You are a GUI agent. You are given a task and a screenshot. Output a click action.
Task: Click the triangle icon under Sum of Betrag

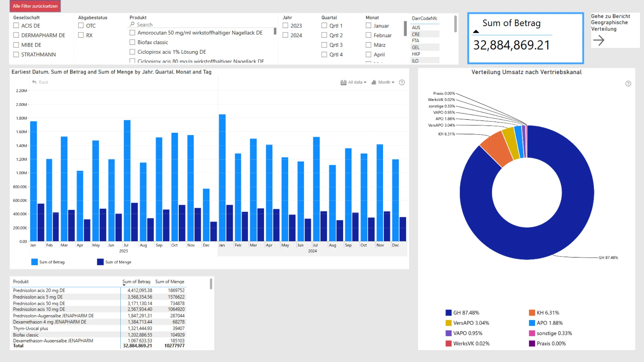pos(476,32)
